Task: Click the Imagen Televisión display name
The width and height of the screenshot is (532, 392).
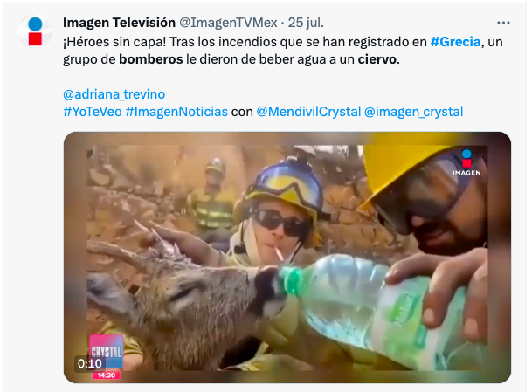Action: [x=119, y=23]
